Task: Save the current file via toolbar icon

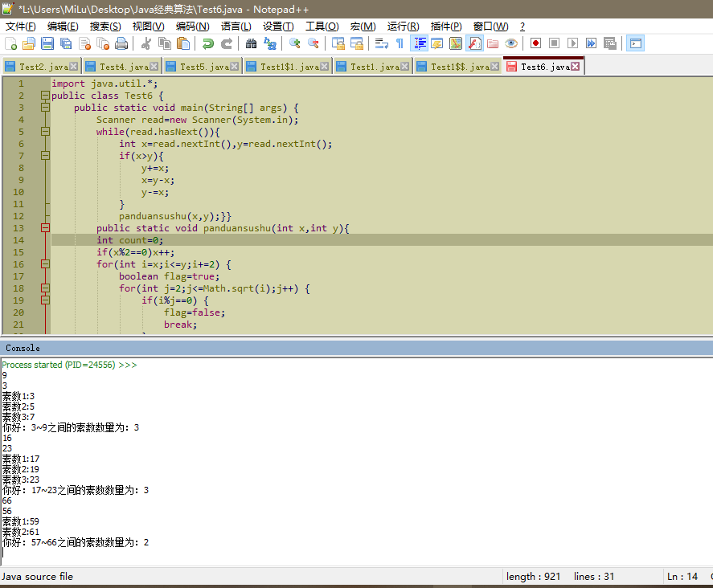Action: (47, 43)
